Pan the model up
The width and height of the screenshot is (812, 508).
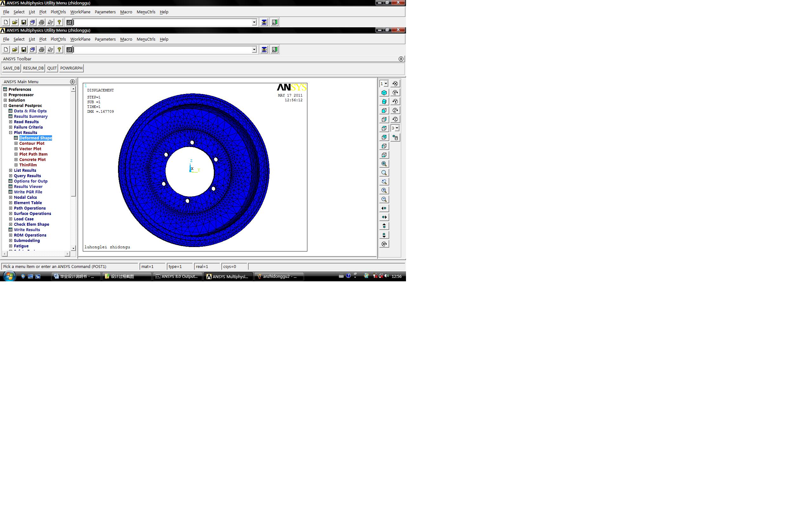[x=384, y=226]
